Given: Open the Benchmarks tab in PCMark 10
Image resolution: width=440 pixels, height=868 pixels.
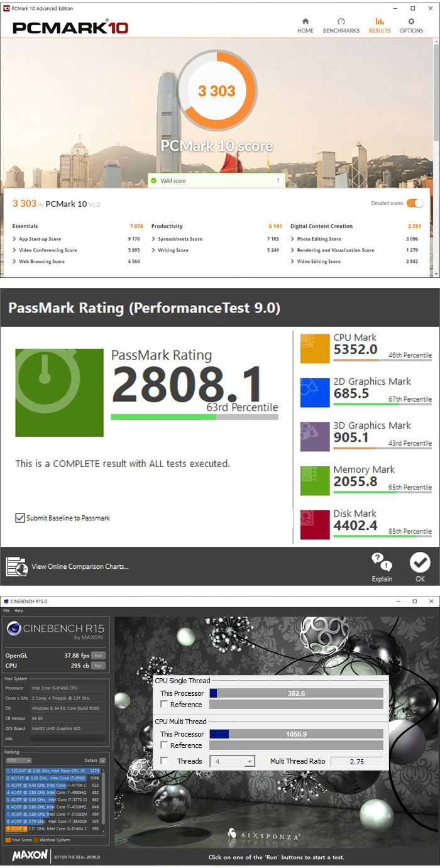Looking at the screenshot, I should pyautogui.click(x=341, y=25).
